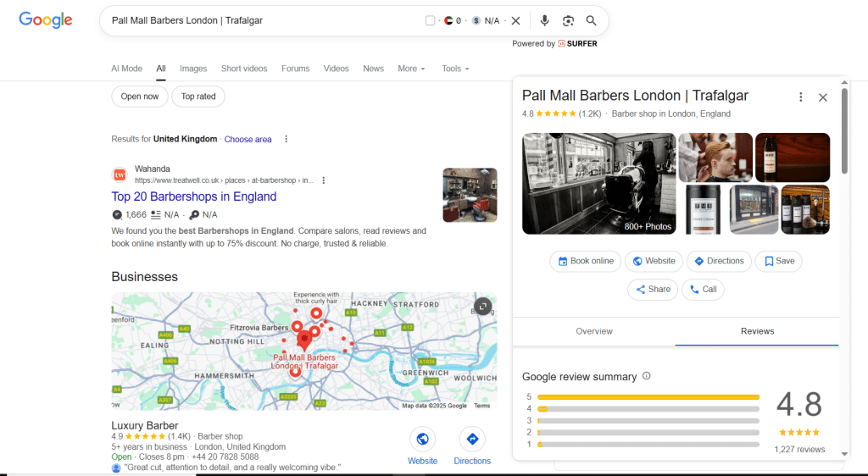Expand the Businesses map to fullscreen
The width and height of the screenshot is (868, 476).
(482, 306)
